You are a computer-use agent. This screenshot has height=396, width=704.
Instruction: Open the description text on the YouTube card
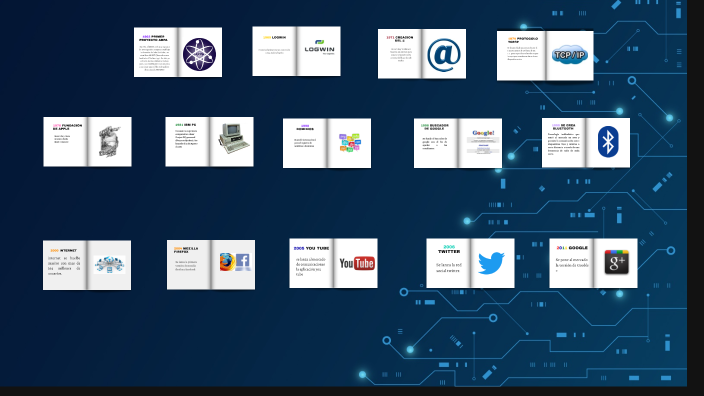(x=311, y=266)
